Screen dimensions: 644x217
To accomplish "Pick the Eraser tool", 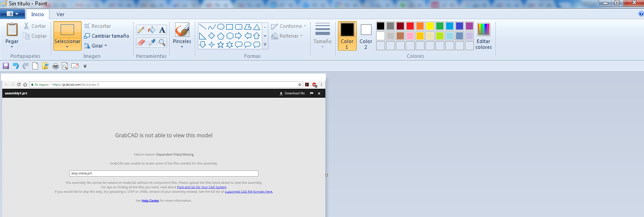I will tap(141, 43).
